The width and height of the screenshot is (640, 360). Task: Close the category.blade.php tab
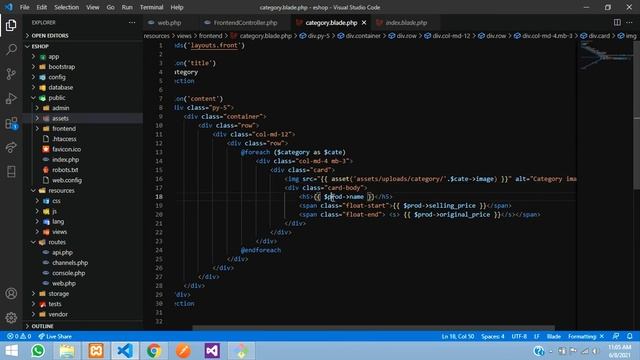pyautogui.click(x=364, y=23)
